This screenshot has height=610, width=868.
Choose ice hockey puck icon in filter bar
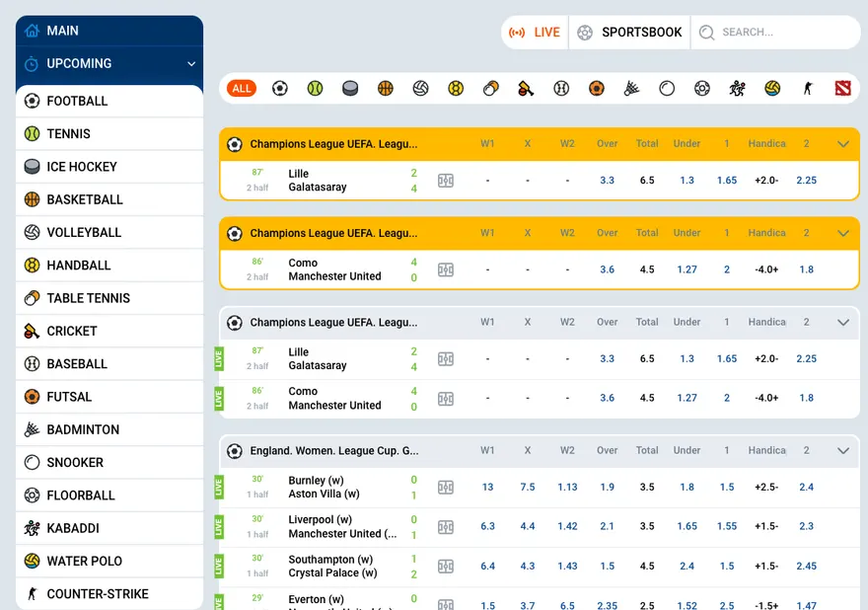point(350,88)
